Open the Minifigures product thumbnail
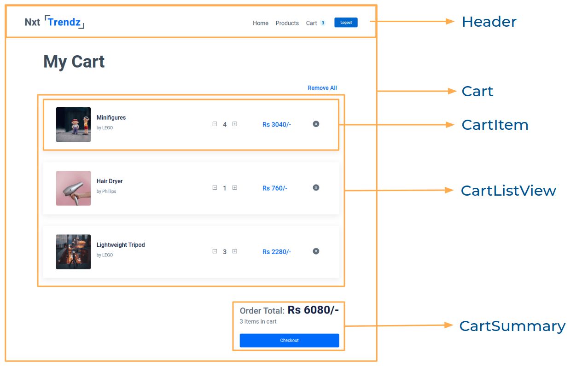The height and width of the screenshot is (366, 588). [x=73, y=124]
